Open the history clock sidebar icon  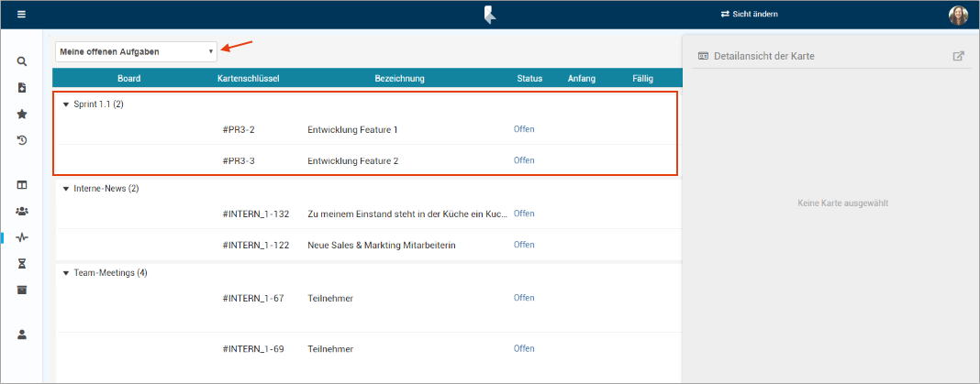coord(22,140)
